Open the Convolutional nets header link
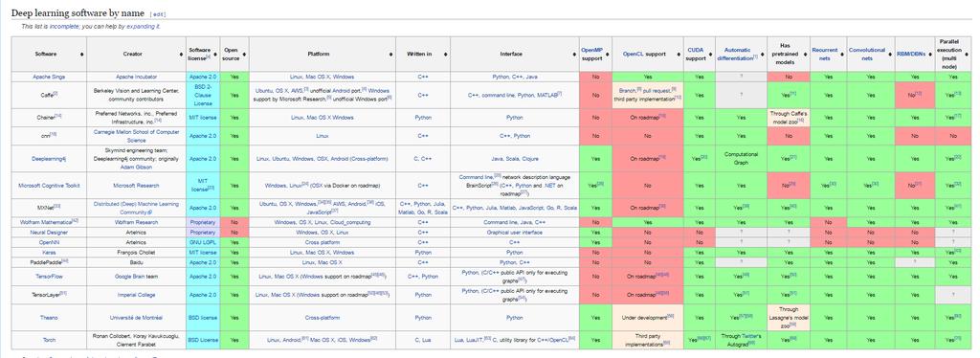The height and width of the screenshot is (358, 980). [867, 54]
